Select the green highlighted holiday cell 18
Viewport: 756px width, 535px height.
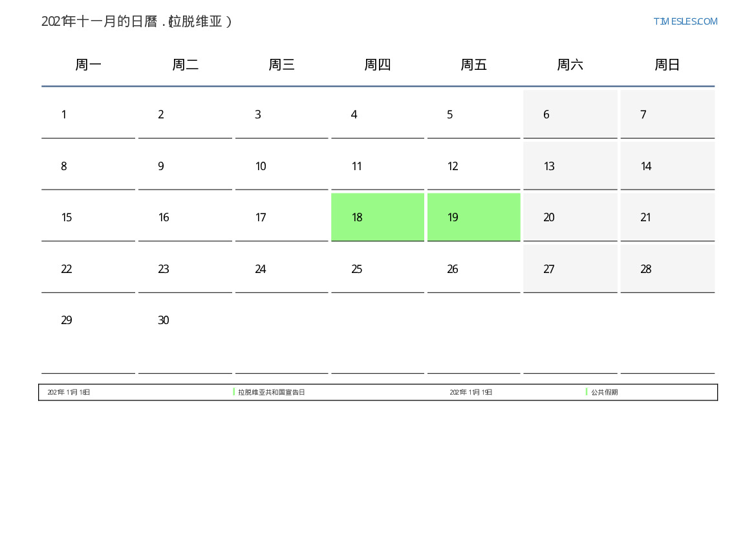378,217
